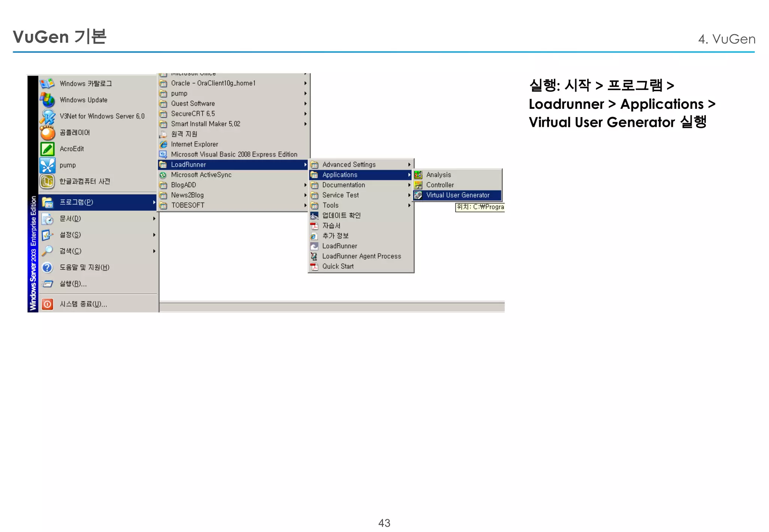The height and width of the screenshot is (532, 769).
Task: Expand the Documentation submenu arrow
Action: point(409,185)
